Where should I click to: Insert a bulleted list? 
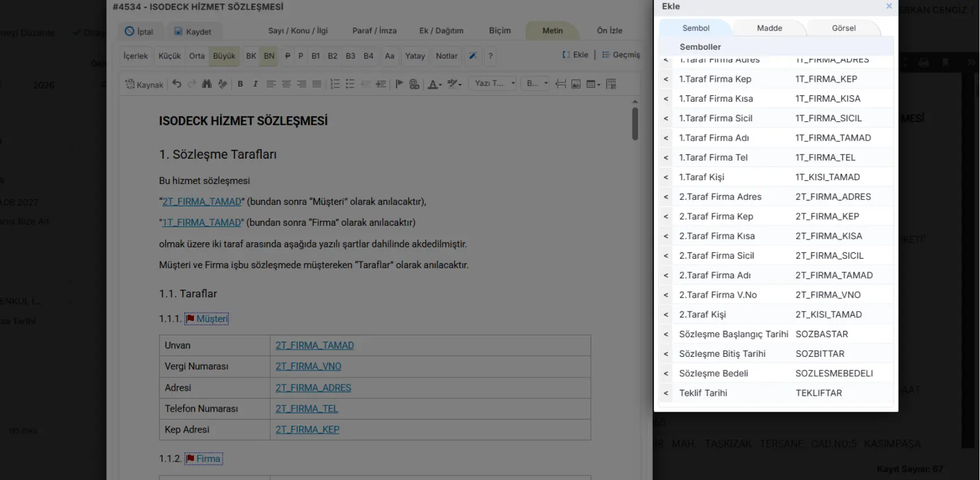click(350, 84)
